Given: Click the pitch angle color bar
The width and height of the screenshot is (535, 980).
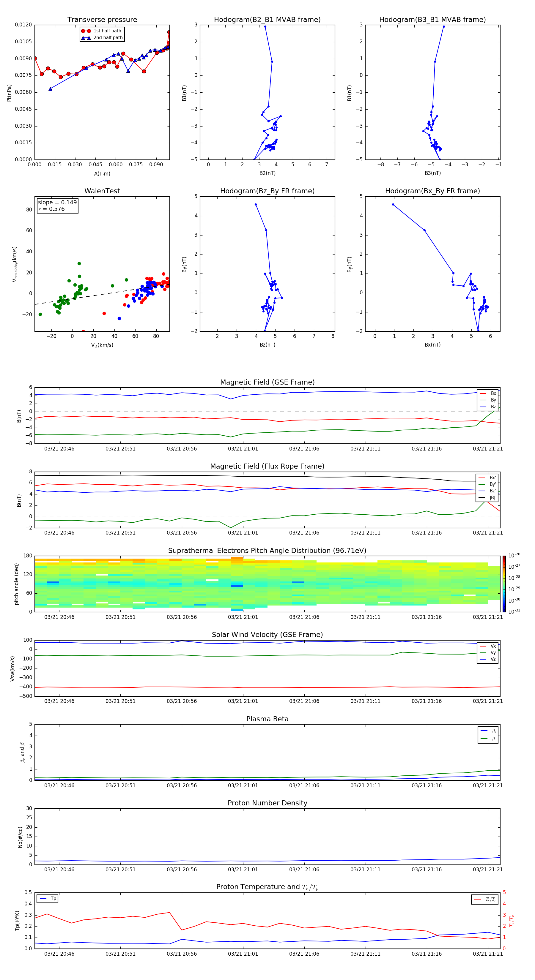Looking at the screenshot, I should pos(504,584).
